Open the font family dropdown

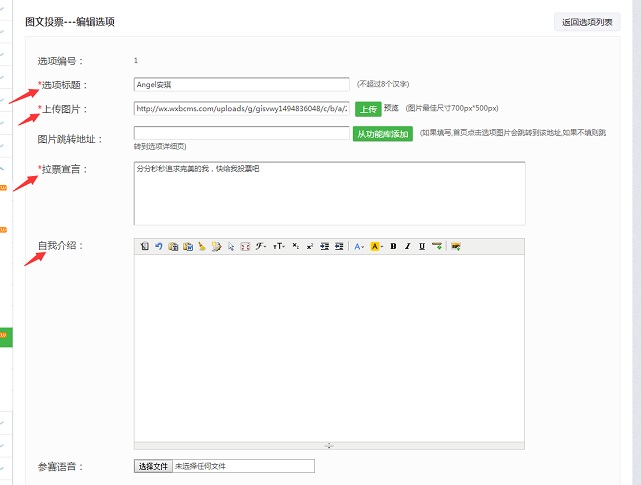[x=261, y=246]
